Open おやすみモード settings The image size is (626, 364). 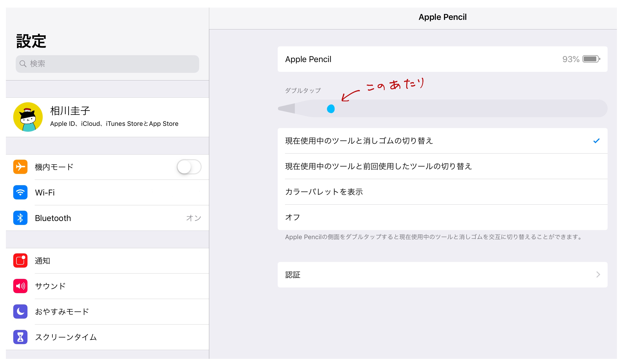pyautogui.click(x=107, y=312)
